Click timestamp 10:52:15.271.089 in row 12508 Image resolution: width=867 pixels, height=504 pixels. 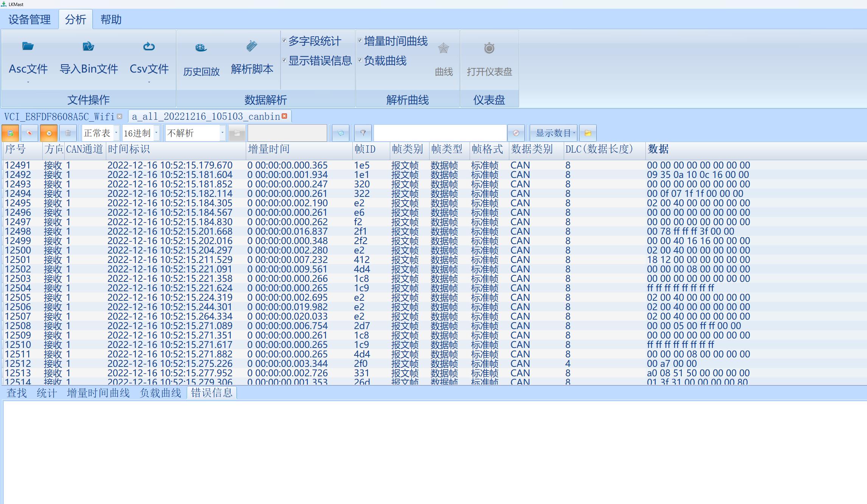(x=170, y=326)
